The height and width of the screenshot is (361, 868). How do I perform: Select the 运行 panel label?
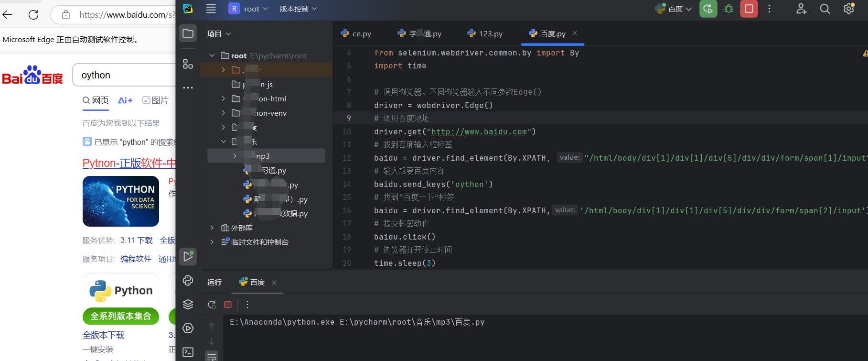214,283
